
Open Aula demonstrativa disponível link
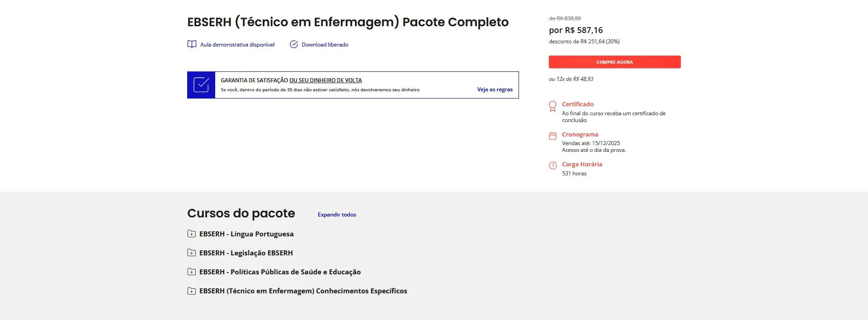click(x=237, y=45)
